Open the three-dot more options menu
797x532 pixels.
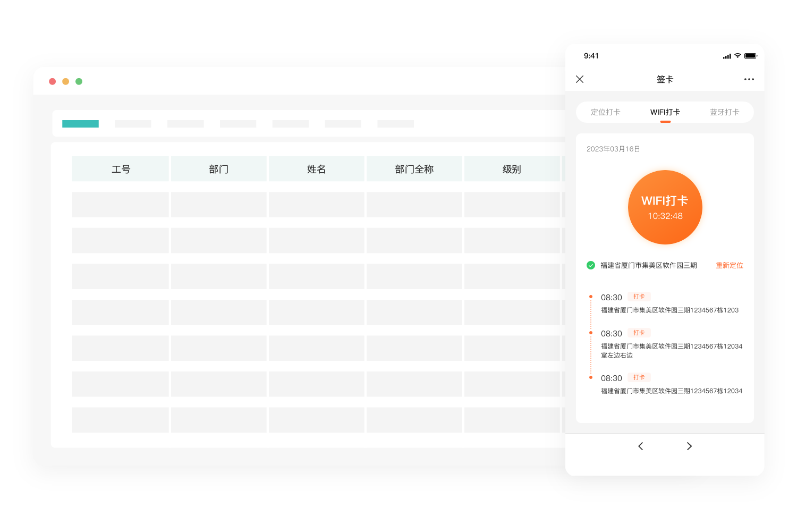(749, 79)
